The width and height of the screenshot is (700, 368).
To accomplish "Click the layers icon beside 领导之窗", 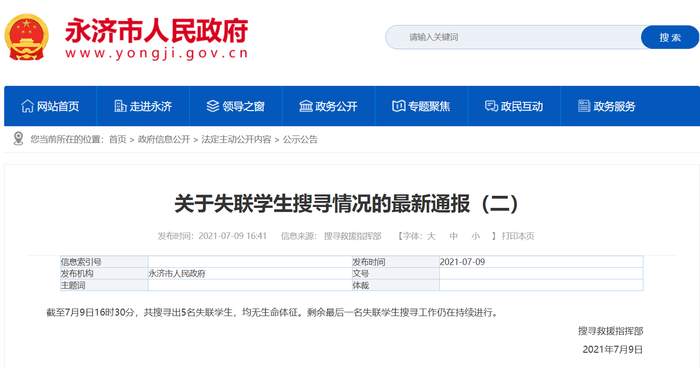I will click(x=213, y=106).
